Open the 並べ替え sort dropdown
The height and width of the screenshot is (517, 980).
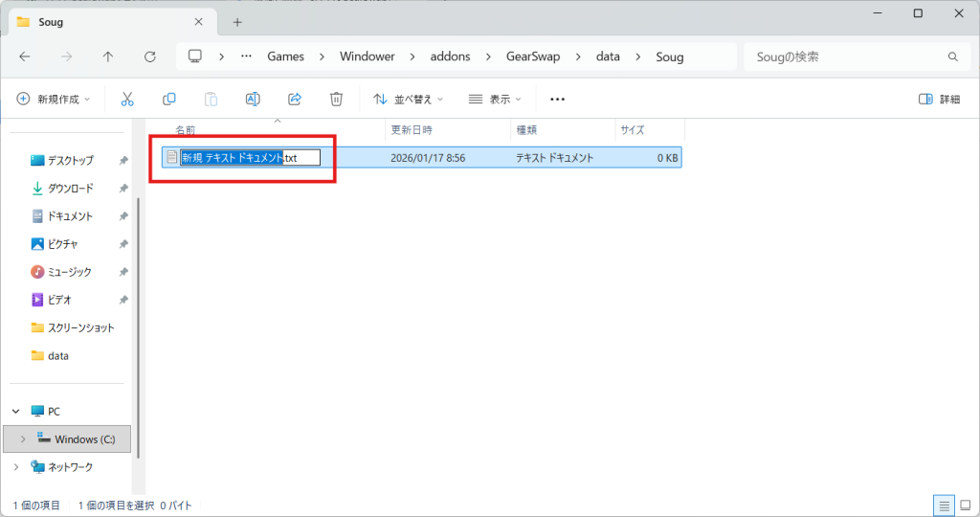409,99
